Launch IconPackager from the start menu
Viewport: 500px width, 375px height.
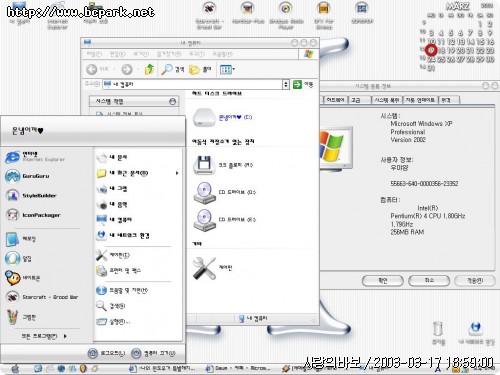[x=33, y=215]
